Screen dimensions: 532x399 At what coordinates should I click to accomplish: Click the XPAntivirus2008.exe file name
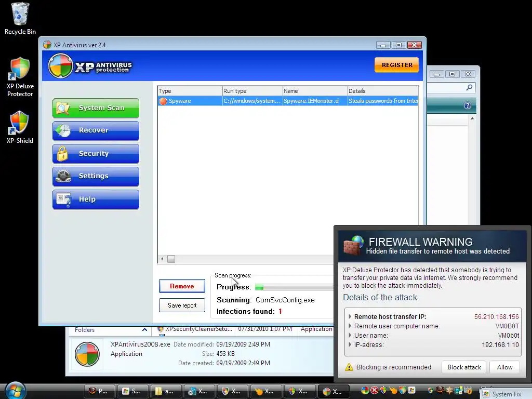140,344
